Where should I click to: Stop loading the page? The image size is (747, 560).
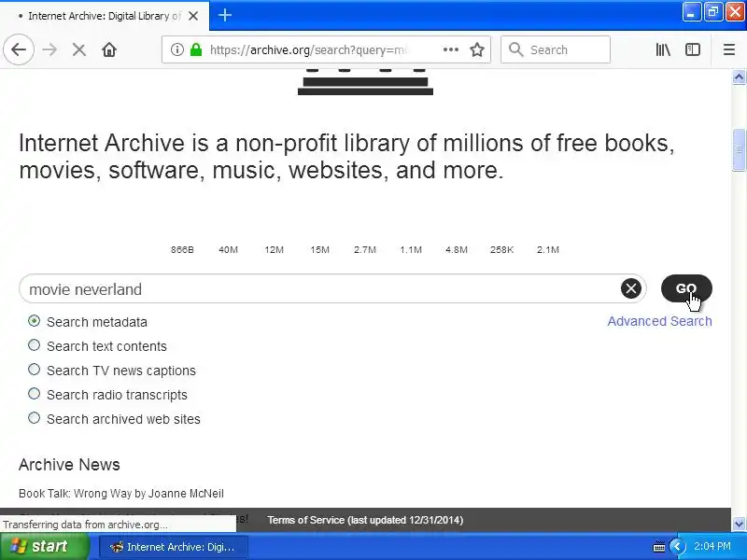point(79,49)
